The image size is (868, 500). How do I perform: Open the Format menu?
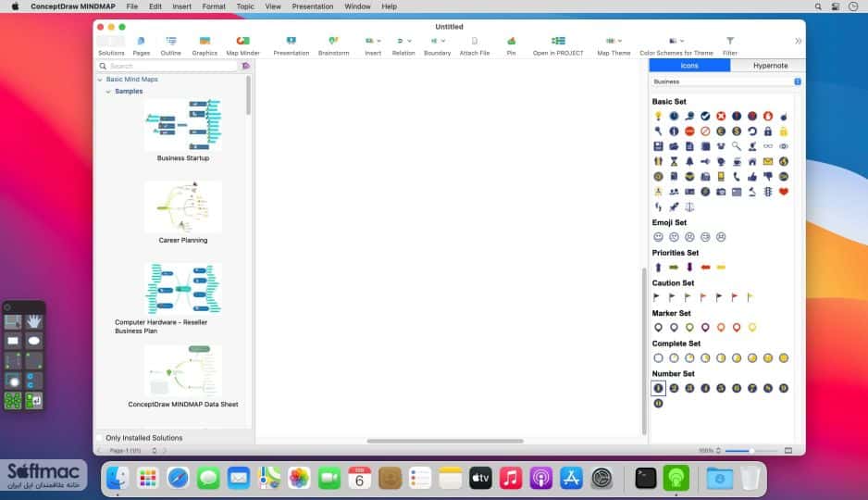coord(214,6)
